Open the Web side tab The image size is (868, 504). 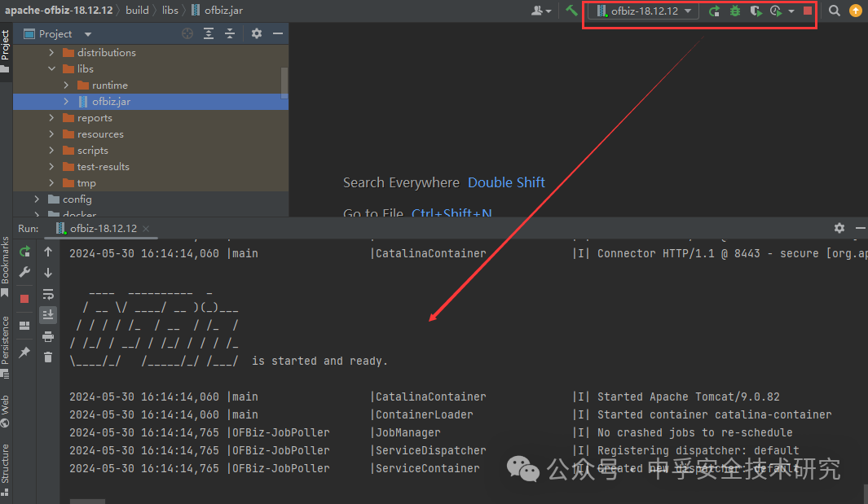tap(6, 411)
